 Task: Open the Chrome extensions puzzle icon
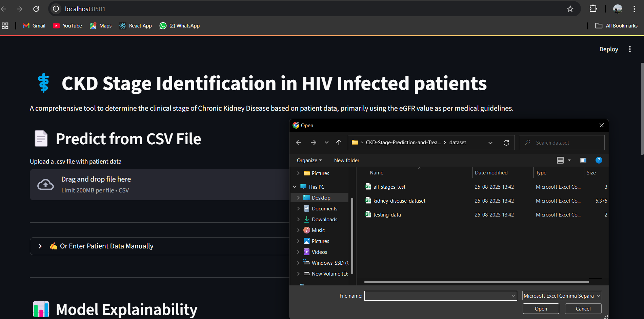593,9
